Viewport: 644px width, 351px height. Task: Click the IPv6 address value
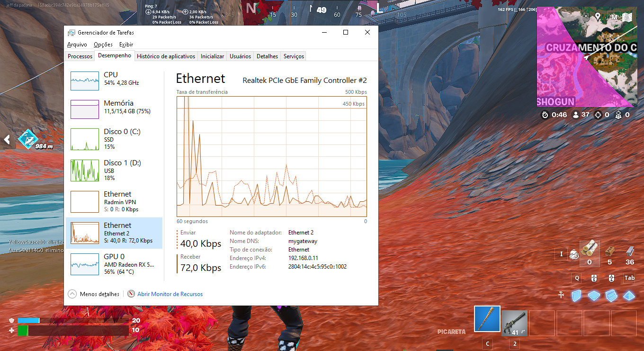point(317,267)
